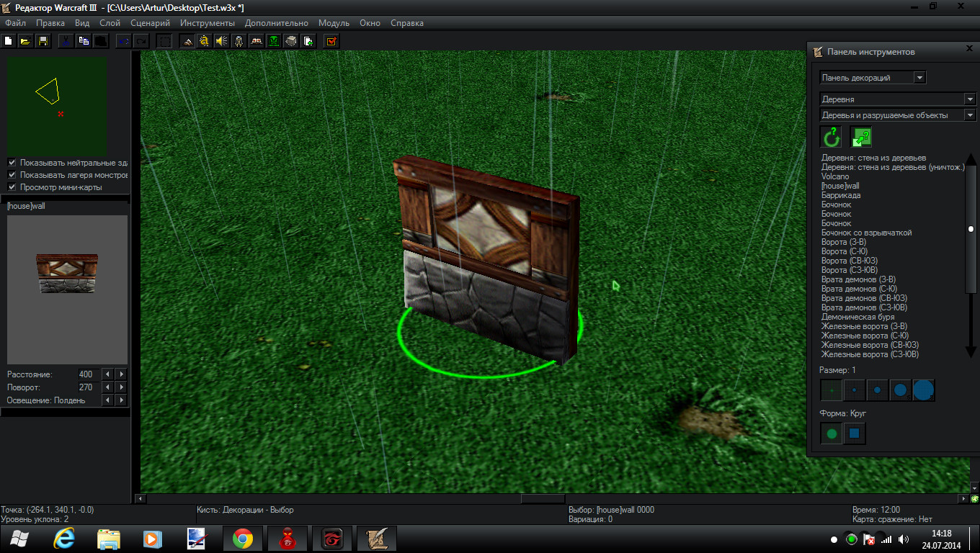Decrease Поворот value with left arrow
The image size is (980, 553).
107,387
